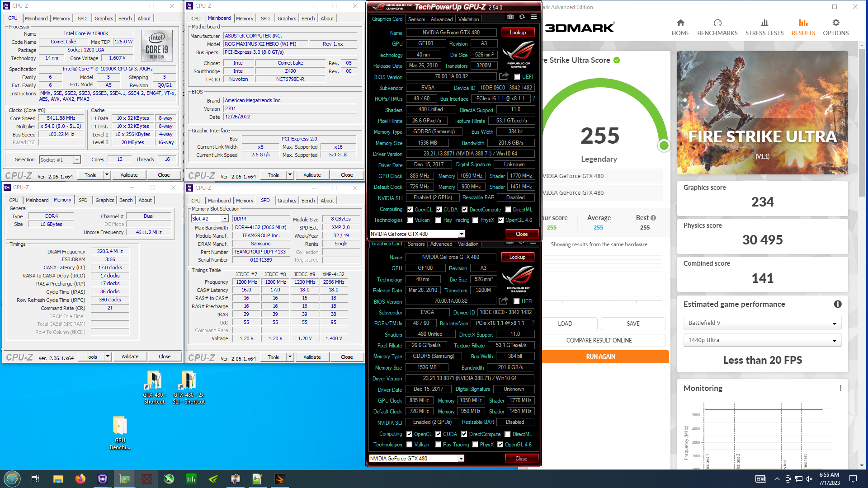Toggle Ray Tracing checkbox in upper GPU-Z
This screenshot has height=488, width=868.
(439, 220)
